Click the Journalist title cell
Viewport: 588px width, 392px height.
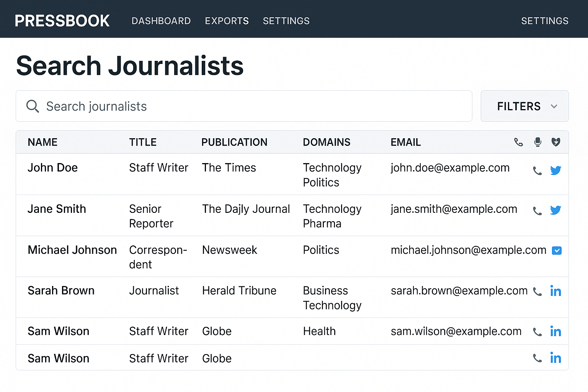pos(154,291)
